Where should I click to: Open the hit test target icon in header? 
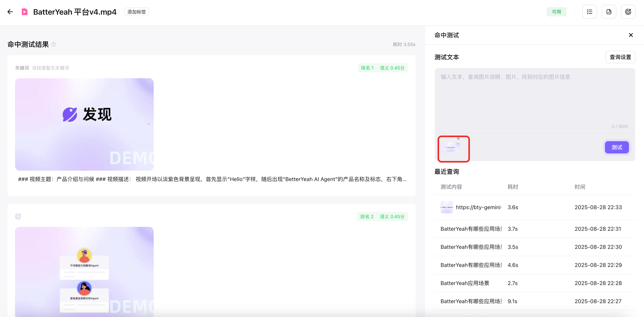coord(628,12)
